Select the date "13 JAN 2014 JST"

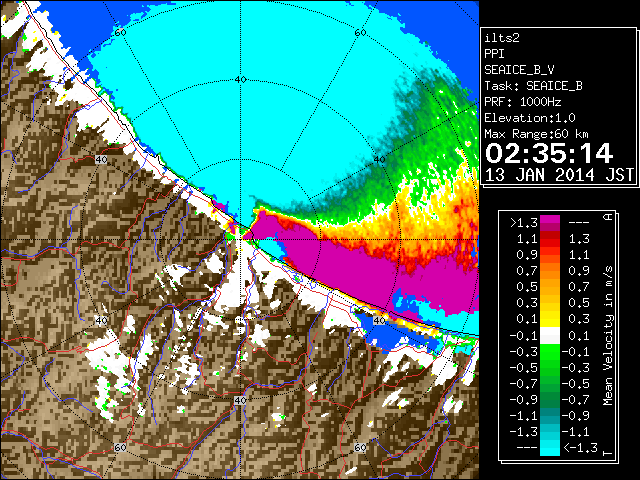click(559, 175)
